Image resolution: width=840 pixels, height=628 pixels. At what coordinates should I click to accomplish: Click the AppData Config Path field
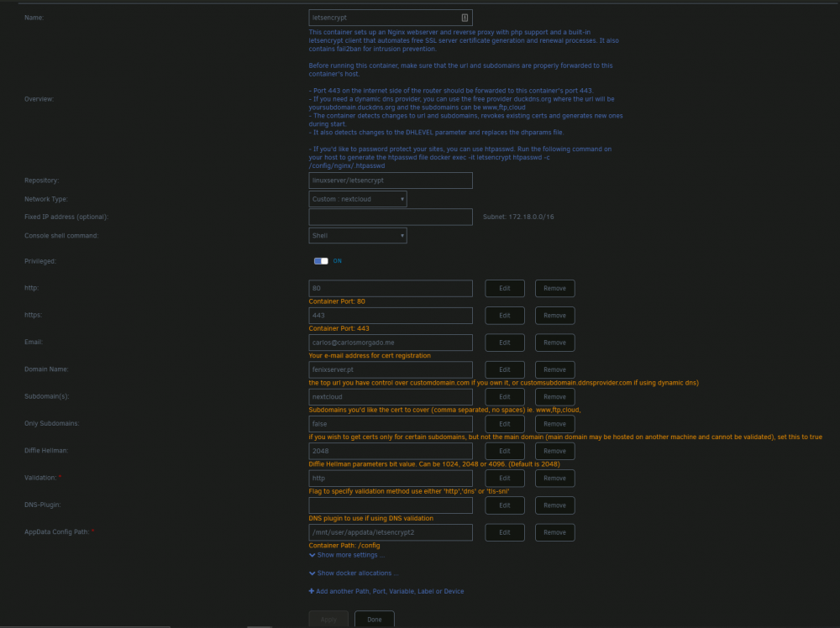pyautogui.click(x=391, y=532)
